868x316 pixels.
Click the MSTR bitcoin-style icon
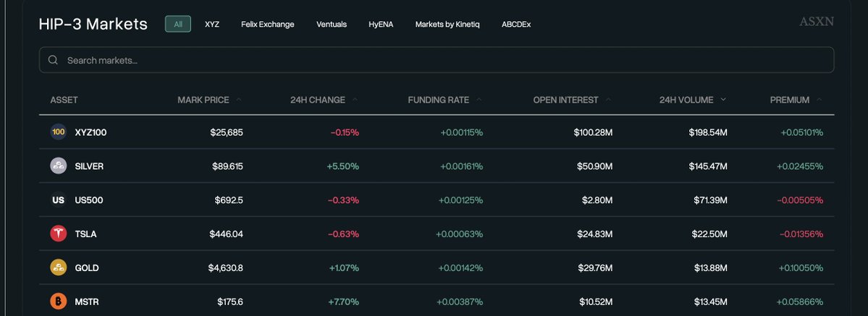[x=58, y=302]
